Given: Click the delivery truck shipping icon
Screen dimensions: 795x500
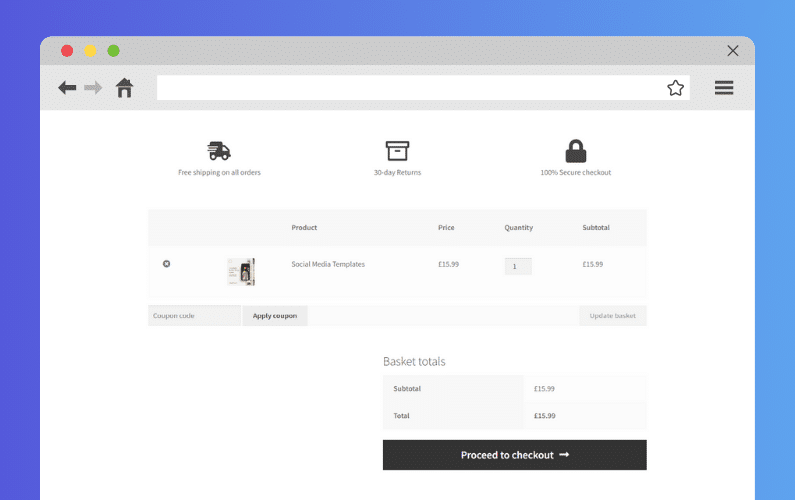Looking at the screenshot, I should 219,151.
